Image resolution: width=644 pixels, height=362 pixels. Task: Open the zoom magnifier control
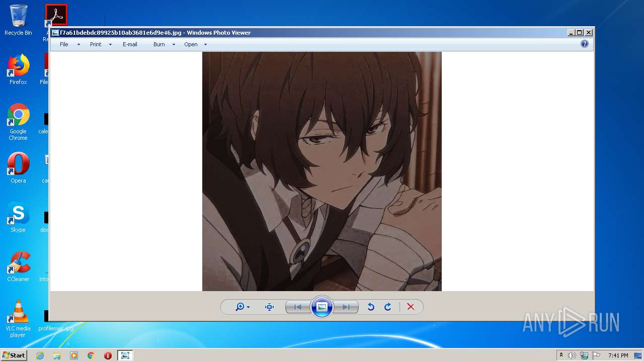(x=243, y=307)
